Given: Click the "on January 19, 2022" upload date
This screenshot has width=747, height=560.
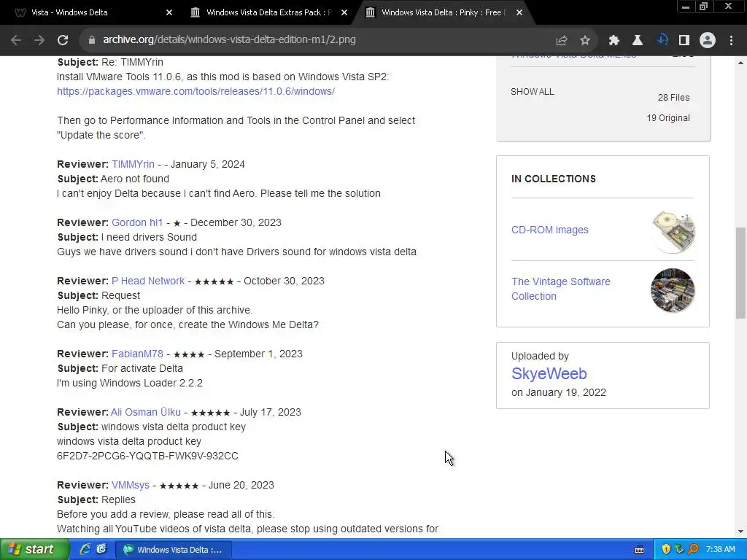Looking at the screenshot, I should tap(558, 392).
